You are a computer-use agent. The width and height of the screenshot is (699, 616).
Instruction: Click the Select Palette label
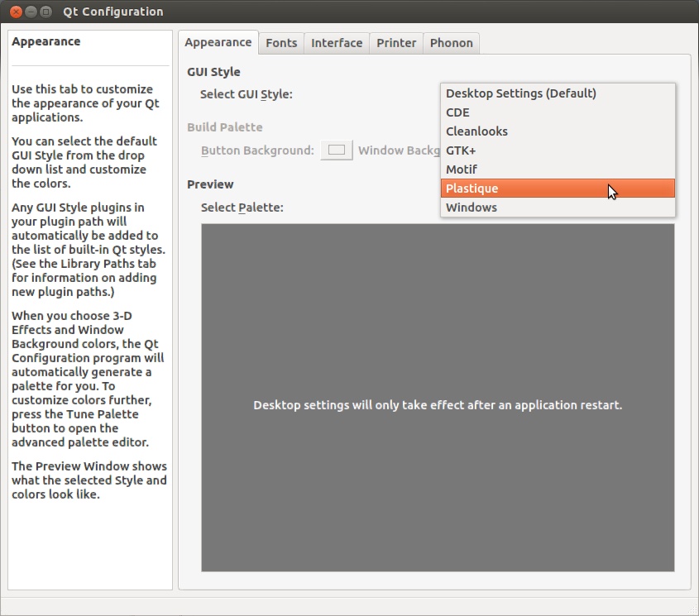pyautogui.click(x=242, y=208)
